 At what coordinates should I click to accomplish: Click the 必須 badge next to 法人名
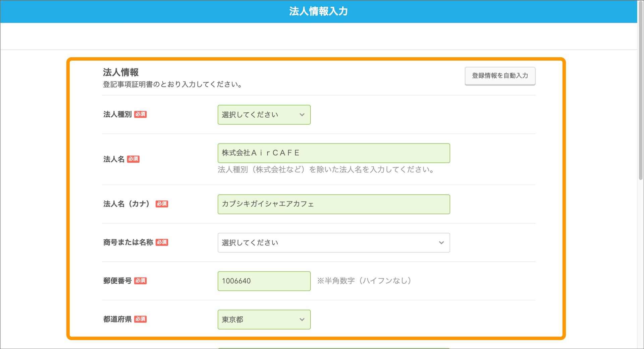133,159
